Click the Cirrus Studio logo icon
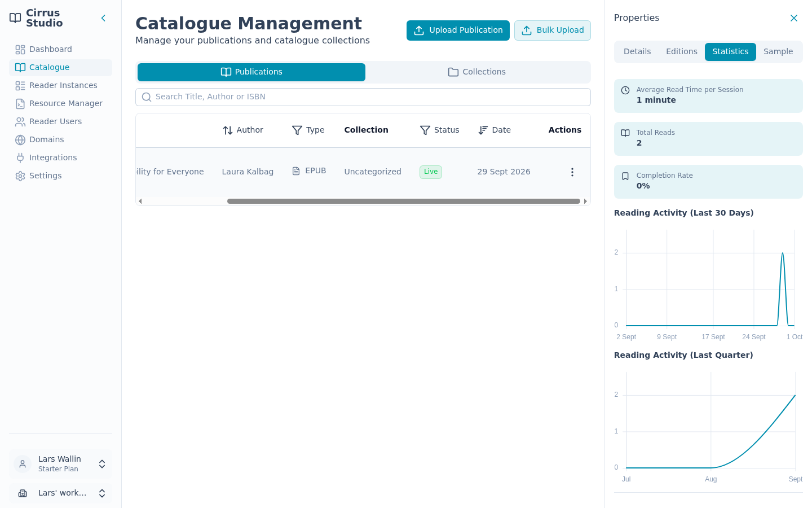 point(15,18)
